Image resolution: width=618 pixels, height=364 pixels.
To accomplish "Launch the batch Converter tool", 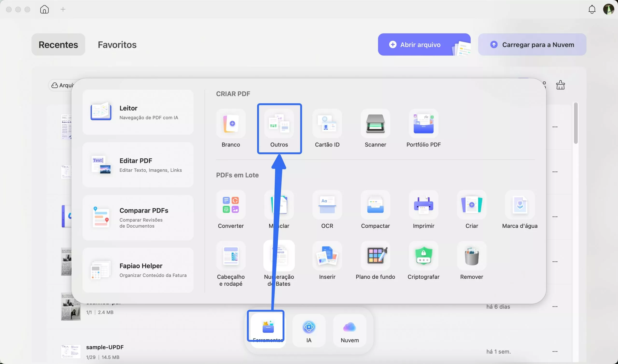I will tap(231, 205).
